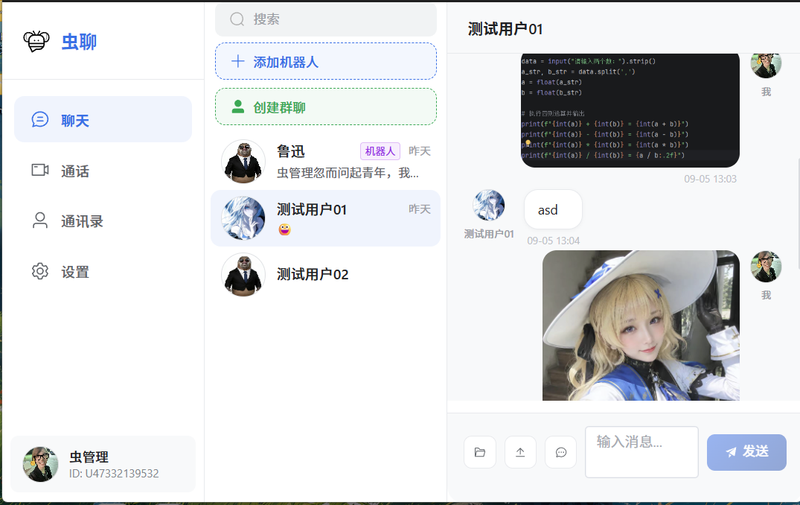Image resolution: width=800 pixels, height=505 pixels.
Task: Send the message with the 发送 button
Action: pyautogui.click(x=746, y=452)
